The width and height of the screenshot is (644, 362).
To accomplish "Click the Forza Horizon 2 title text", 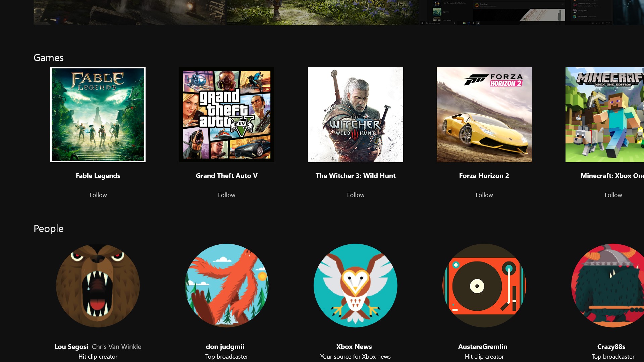I will click(x=484, y=176).
